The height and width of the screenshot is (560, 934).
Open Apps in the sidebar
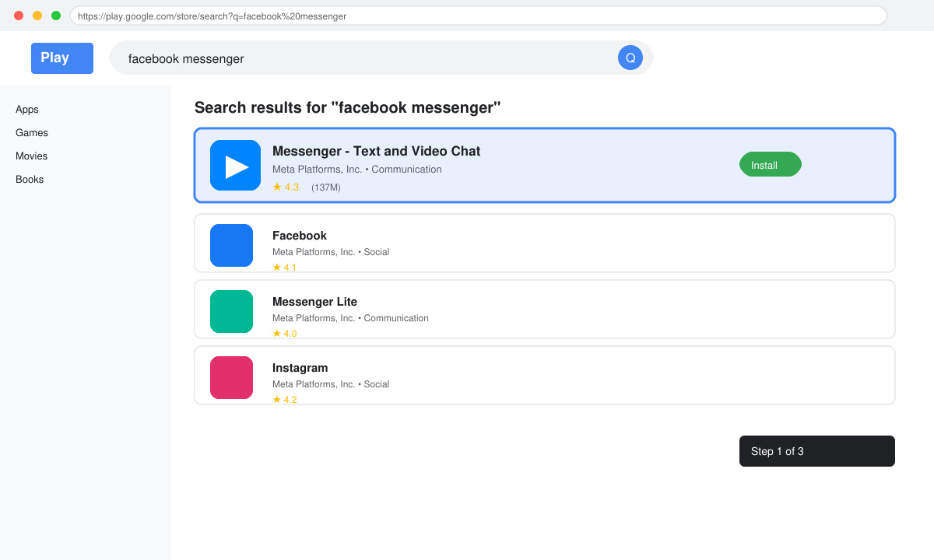point(27,110)
